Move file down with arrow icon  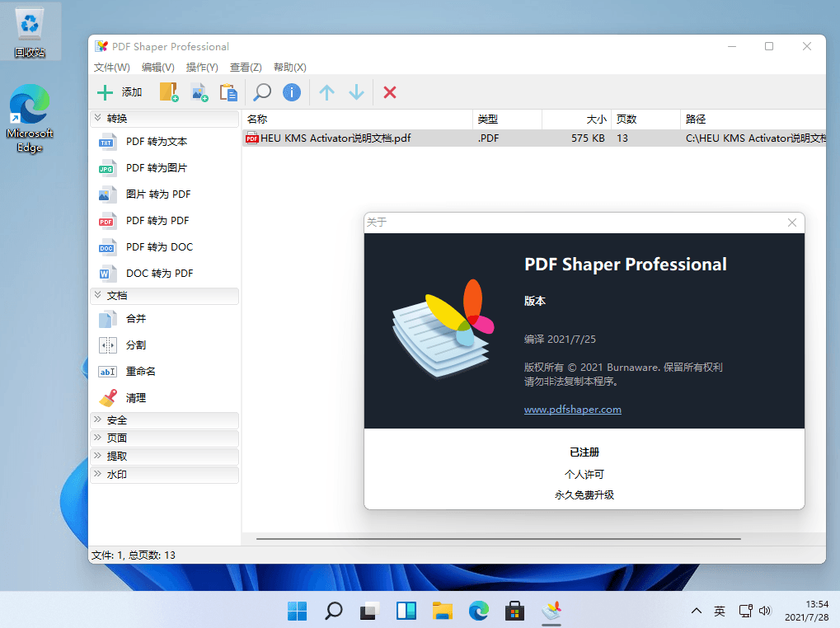(x=356, y=92)
